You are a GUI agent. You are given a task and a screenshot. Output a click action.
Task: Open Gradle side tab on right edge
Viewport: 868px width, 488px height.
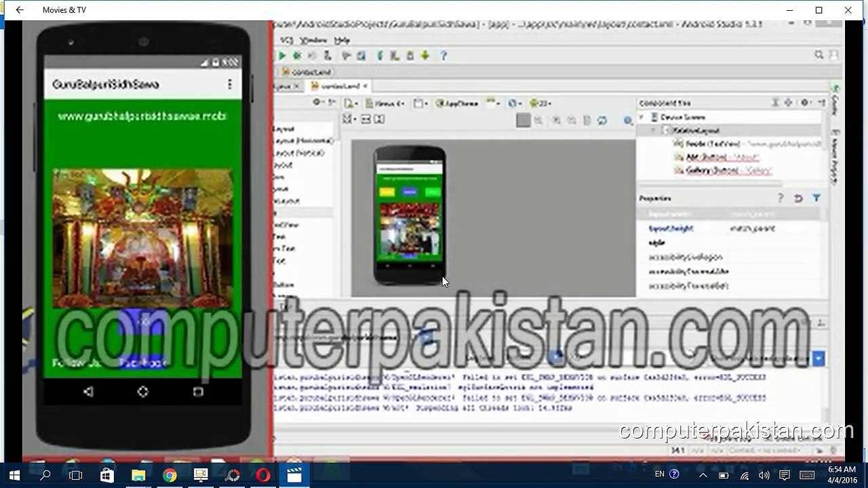point(835,100)
